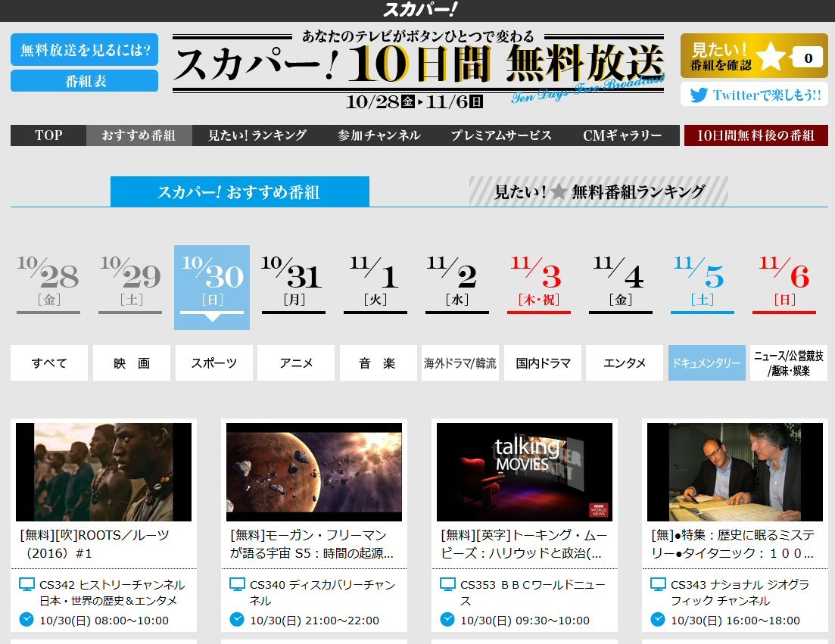Filter by エンタメ genre

[x=625, y=363]
